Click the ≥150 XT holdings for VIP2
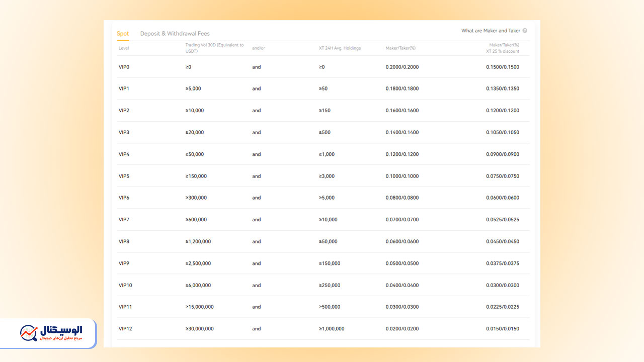The height and width of the screenshot is (362, 644). tap(325, 111)
